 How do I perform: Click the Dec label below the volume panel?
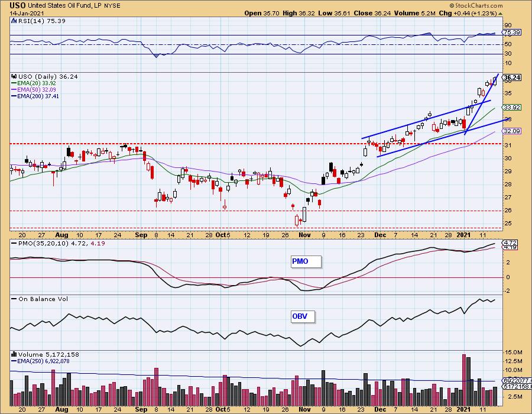[x=380, y=410]
